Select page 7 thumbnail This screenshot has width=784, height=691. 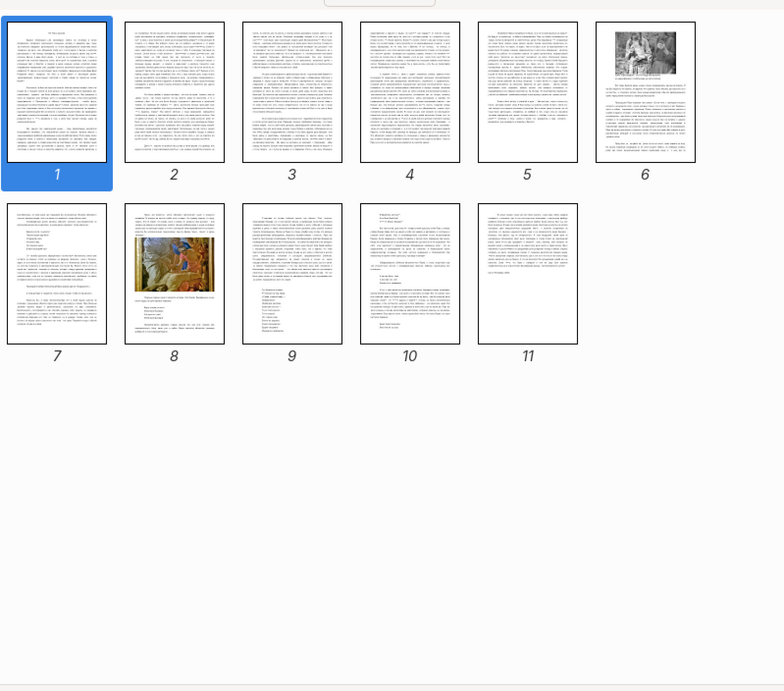click(57, 274)
